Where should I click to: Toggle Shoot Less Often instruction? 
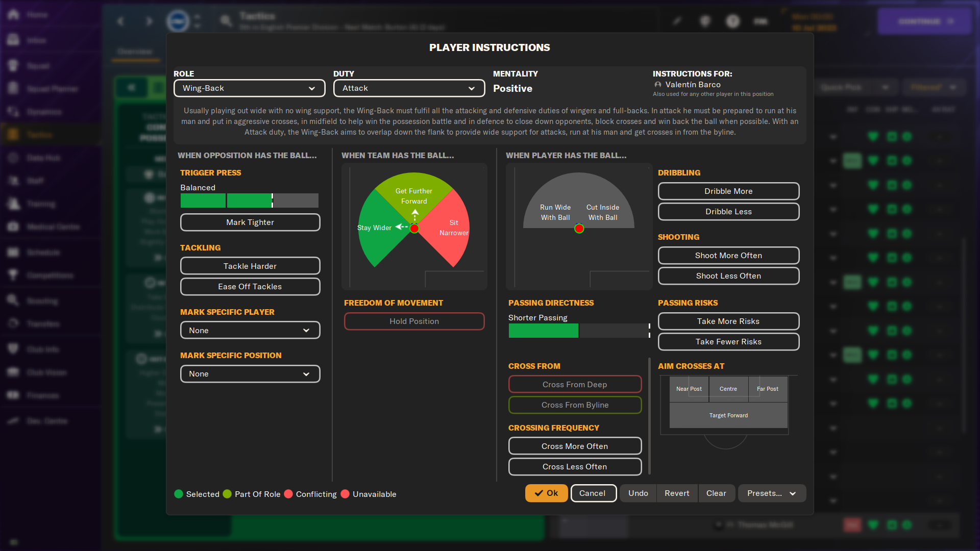tap(728, 276)
